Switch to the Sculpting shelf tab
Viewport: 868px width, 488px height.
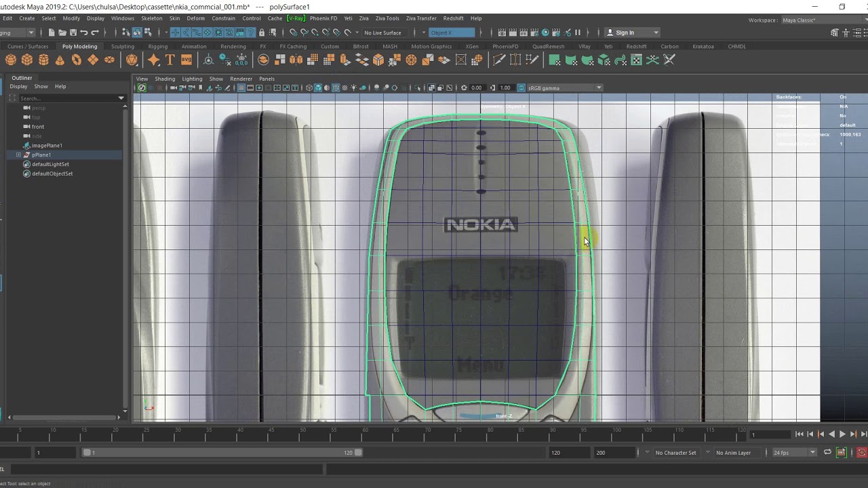(x=123, y=46)
